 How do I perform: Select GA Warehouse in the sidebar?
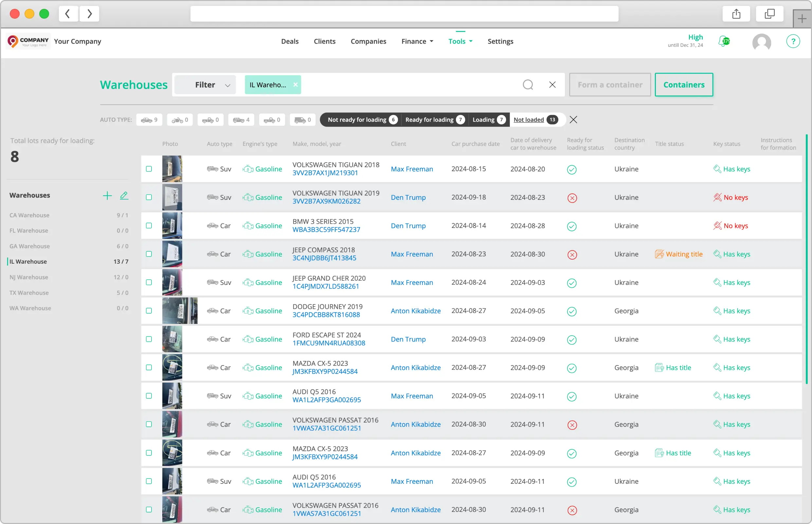pyautogui.click(x=68, y=246)
